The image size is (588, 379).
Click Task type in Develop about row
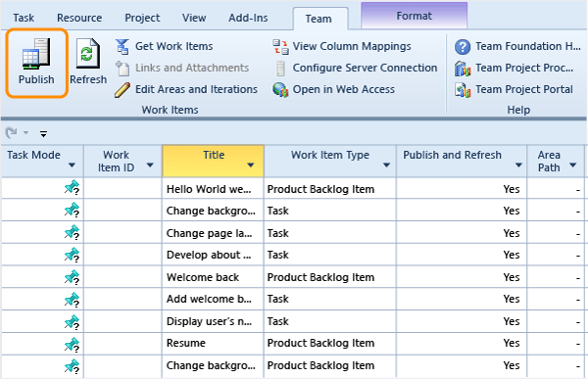(x=278, y=255)
